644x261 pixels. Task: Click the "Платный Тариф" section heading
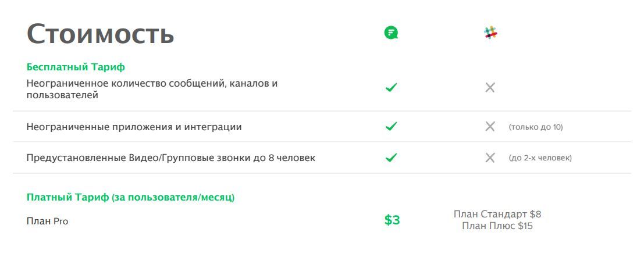tap(130, 198)
